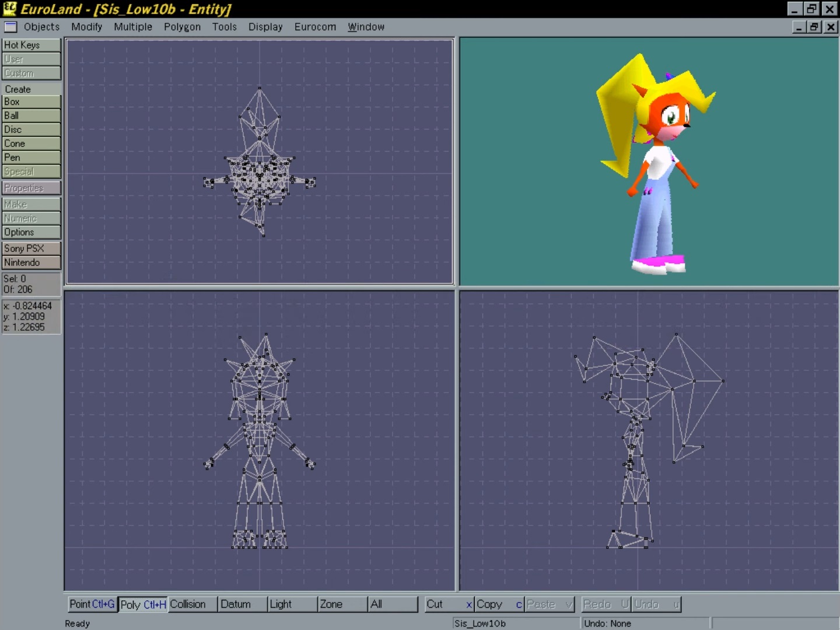Click the document icon left of Objects
Screen dimensions: 840x630
coord(10,27)
